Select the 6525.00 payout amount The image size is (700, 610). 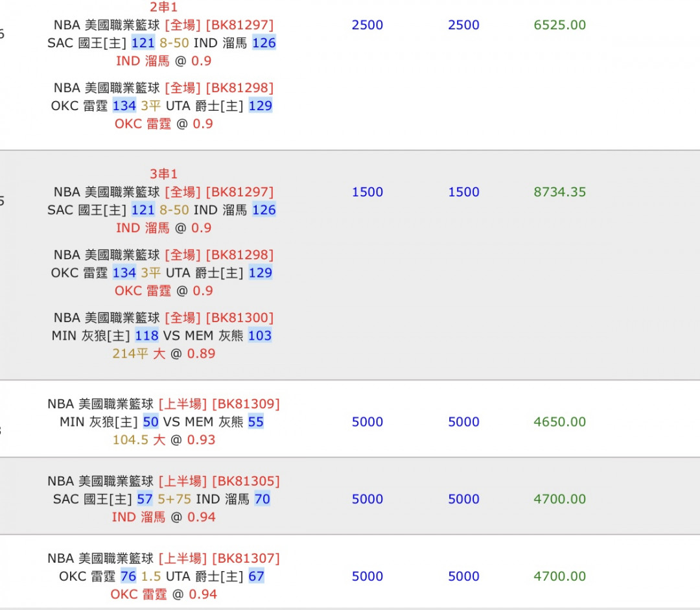(559, 25)
